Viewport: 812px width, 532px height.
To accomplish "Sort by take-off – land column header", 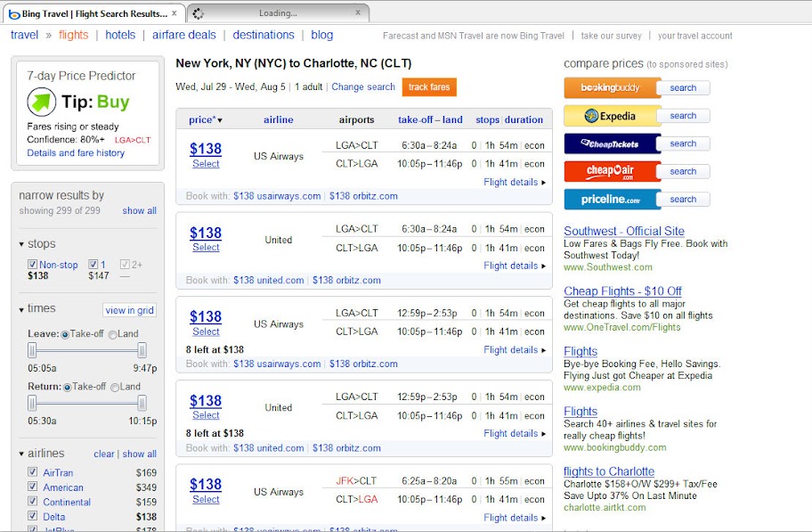I will pos(430,119).
